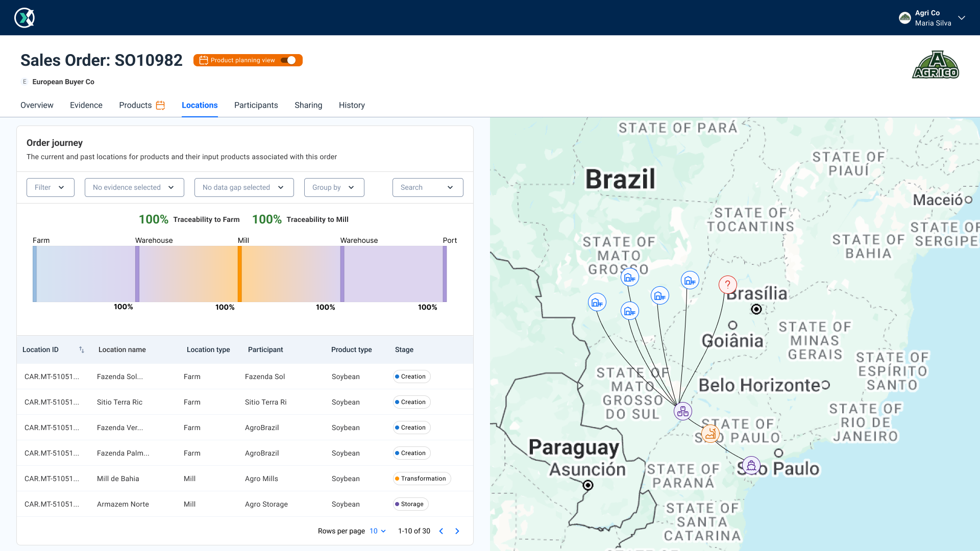Expand the Maria Silva account menu chevron
This screenshot has height=551, width=980.
coord(962,18)
